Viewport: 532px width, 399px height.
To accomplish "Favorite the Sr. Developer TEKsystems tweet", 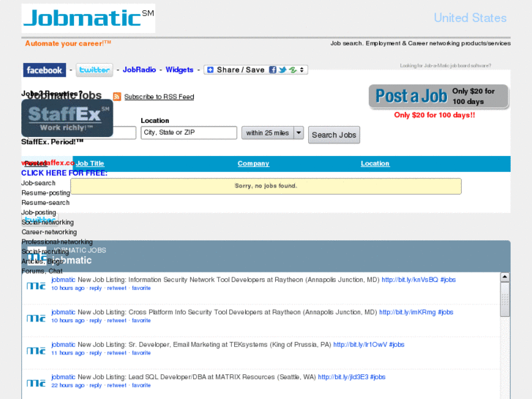I will point(141,353).
